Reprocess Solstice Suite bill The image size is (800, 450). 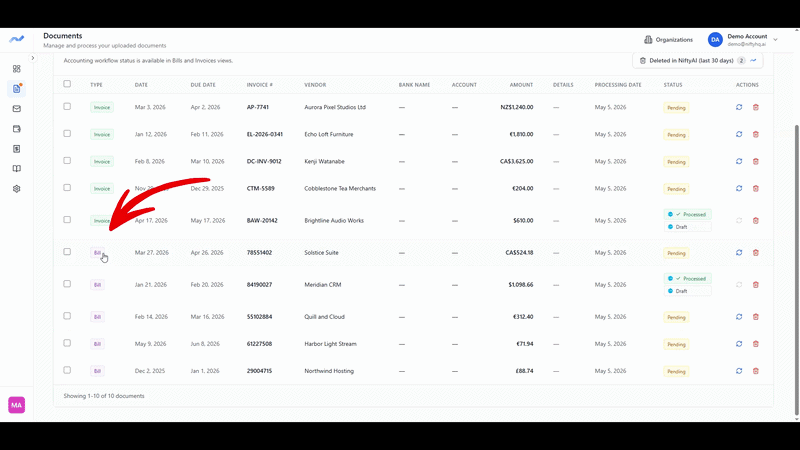(739, 253)
